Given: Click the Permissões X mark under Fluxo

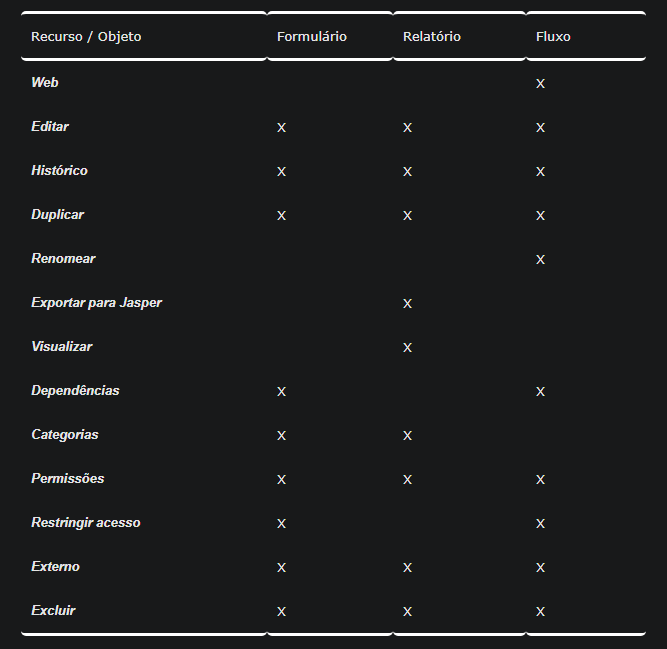Looking at the screenshot, I should pos(540,480).
